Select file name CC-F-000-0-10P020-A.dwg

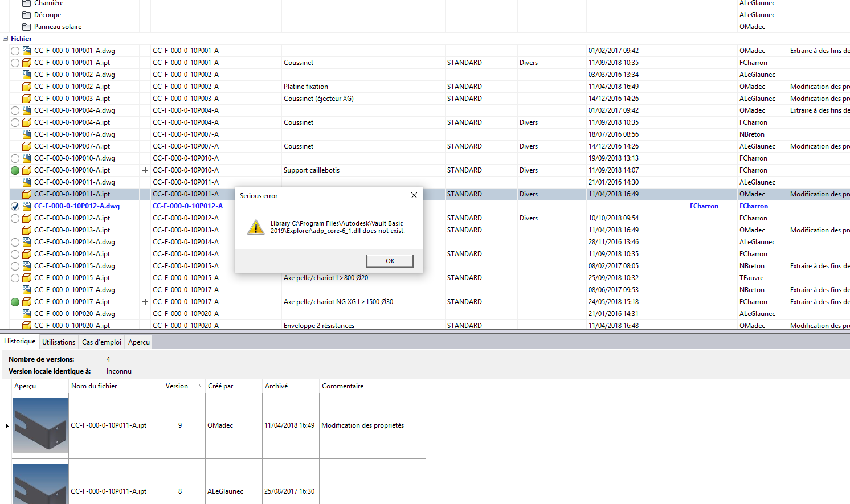75,314
